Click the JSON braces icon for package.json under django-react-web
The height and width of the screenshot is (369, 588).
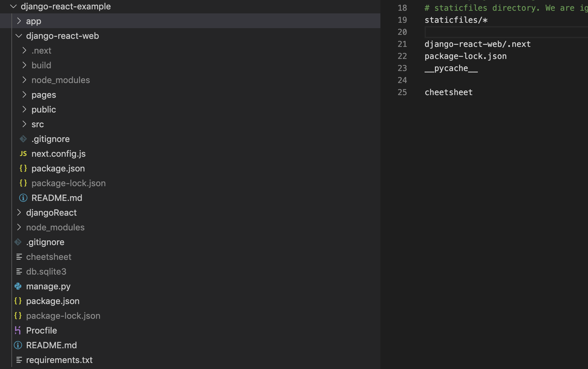[x=23, y=168]
